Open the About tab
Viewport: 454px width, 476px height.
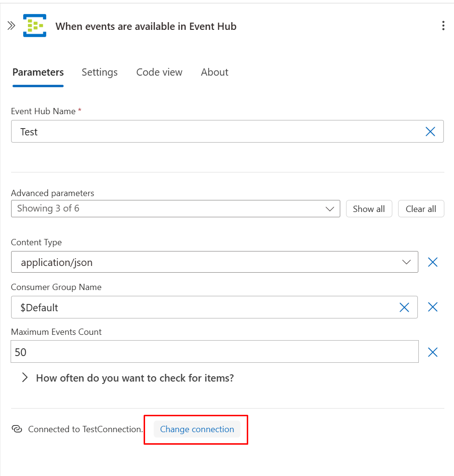coord(214,72)
